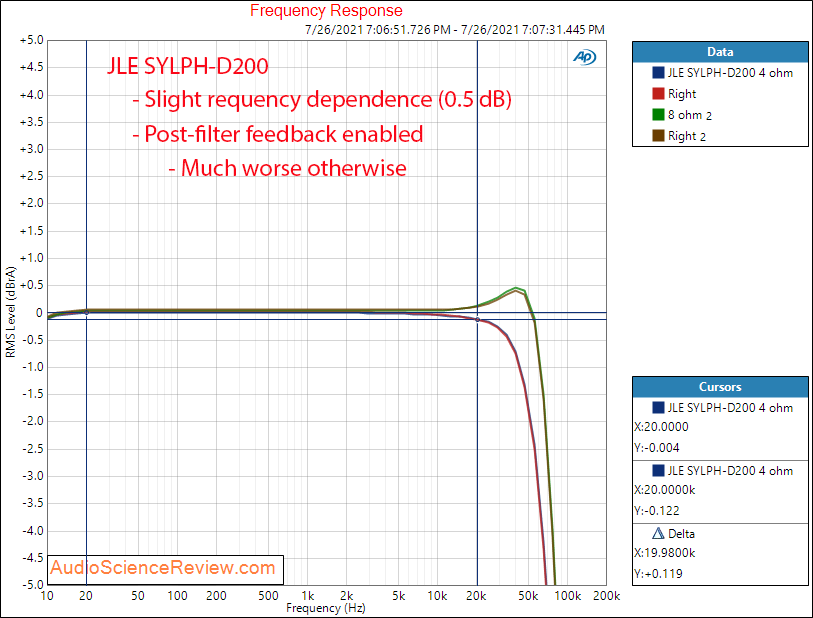The width and height of the screenshot is (813, 618).
Task: Click the measurement timestamp under the title
Action: tap(455, 30)
